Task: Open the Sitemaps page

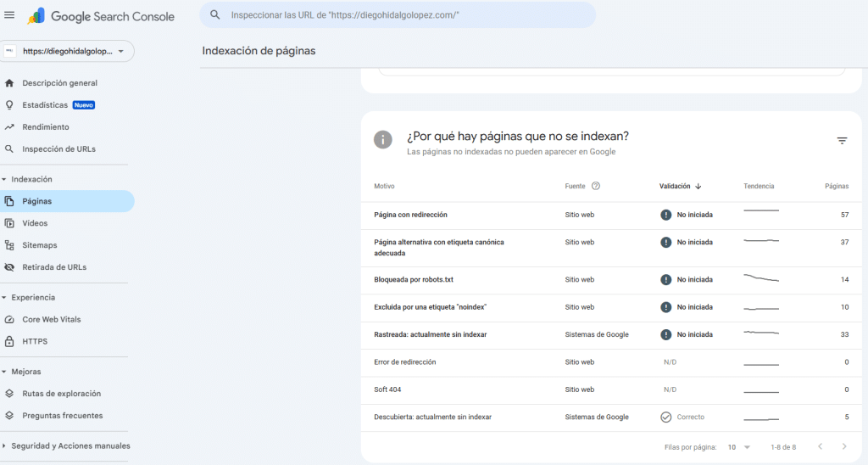Action: point(40,245)
